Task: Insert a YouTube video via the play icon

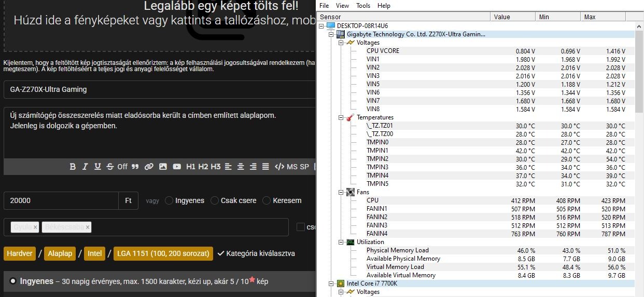Action: tap(177, 167)
